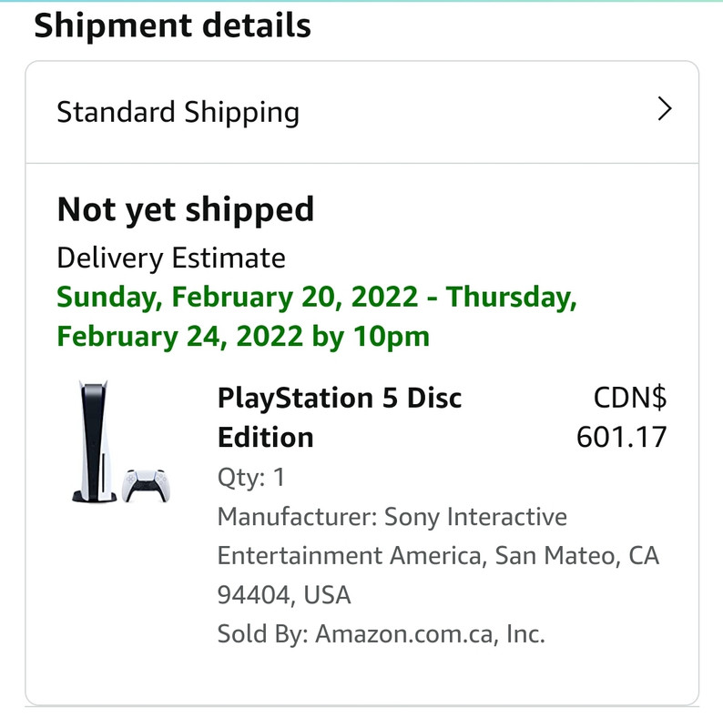Open the PlayStation 5 Disc product title

point(340,399)
